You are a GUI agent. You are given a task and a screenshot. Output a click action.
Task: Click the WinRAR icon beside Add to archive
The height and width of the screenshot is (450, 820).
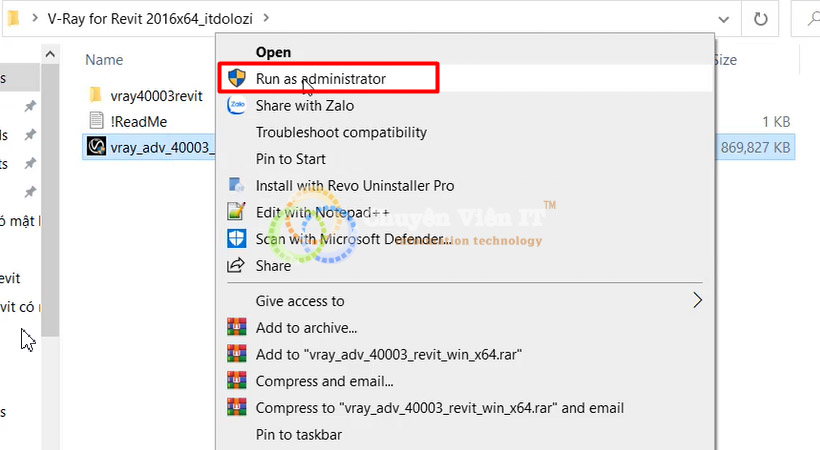[237, 327]
